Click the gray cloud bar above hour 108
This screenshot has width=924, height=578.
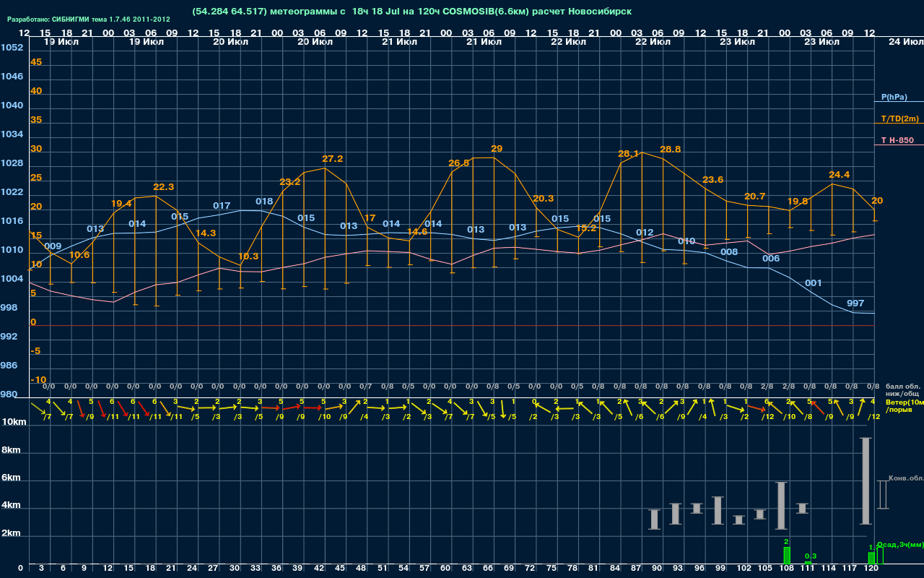pos(780,506)
